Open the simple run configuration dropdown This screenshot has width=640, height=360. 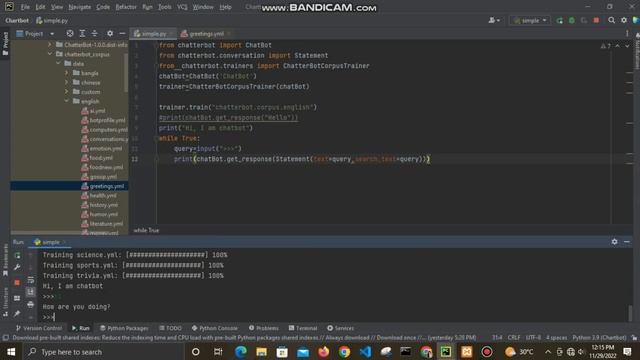coord(530,20)
